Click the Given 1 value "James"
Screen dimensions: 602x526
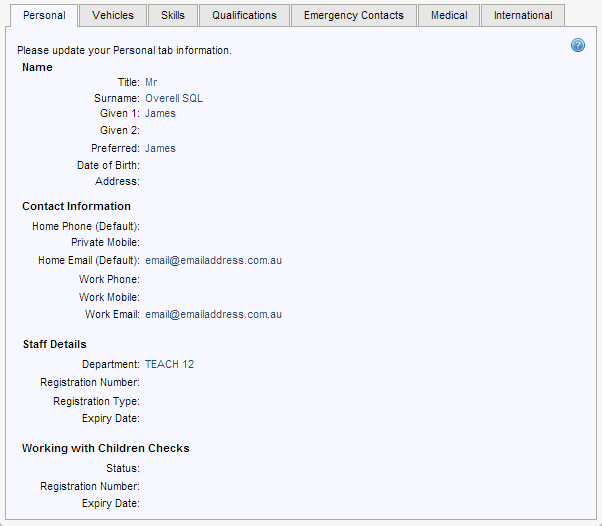pos(160,114)
